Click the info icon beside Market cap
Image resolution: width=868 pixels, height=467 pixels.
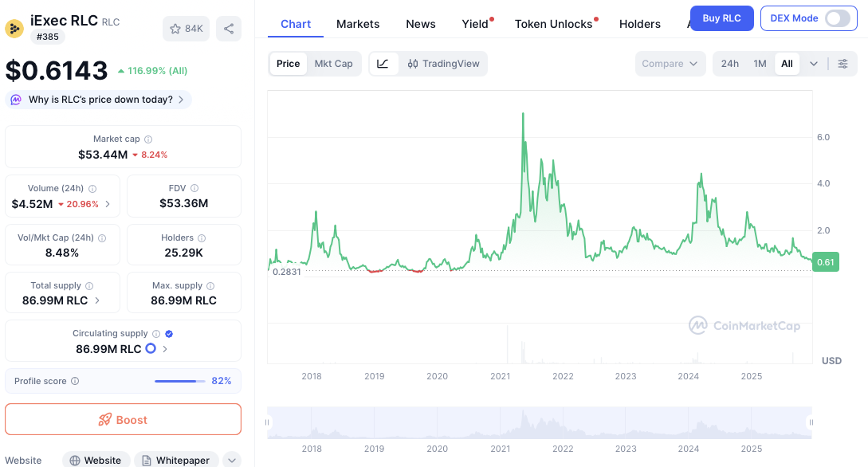(x=148, y=139)
